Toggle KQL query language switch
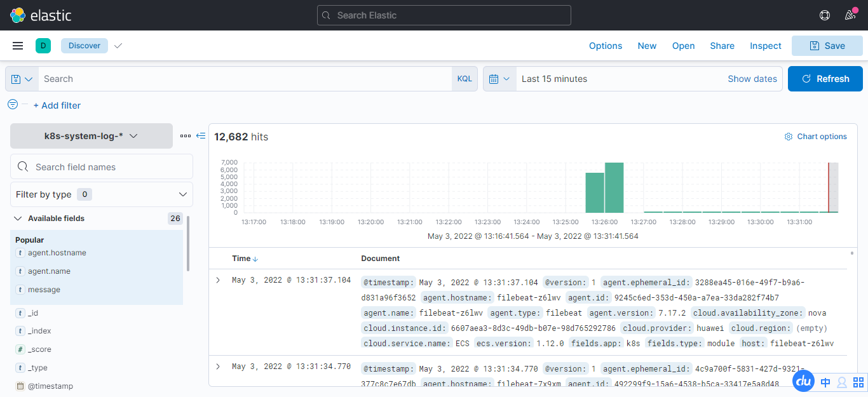This screenshot has height=397, width=868. (465, 79)
